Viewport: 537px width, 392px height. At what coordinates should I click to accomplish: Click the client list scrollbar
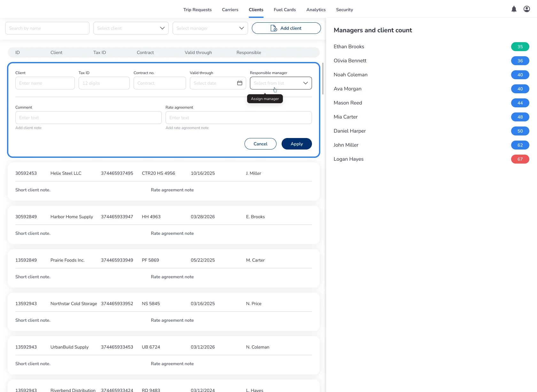pos(323,79)
